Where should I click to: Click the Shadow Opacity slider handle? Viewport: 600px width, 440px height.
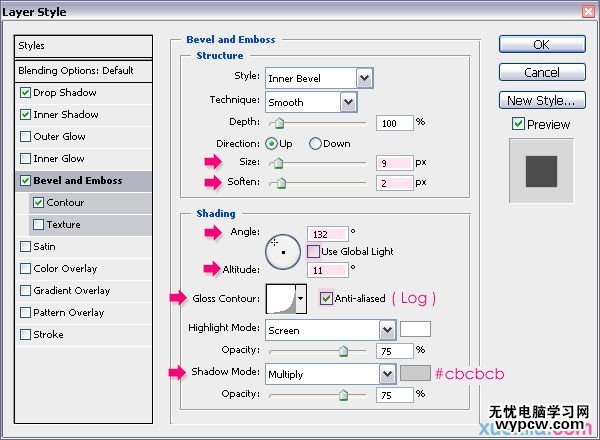click(x=344, y=394)
